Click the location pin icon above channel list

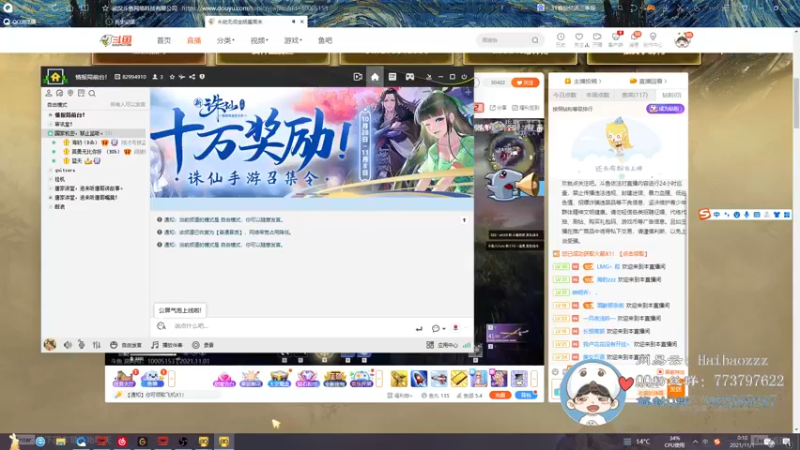pyautogui.click(x=70, y=93)
